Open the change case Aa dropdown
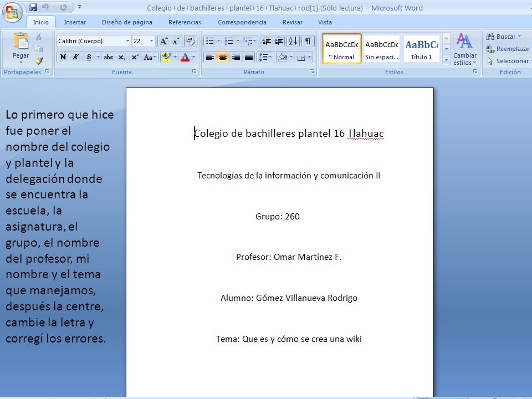532x399 pixels. (x=150, y=57)
